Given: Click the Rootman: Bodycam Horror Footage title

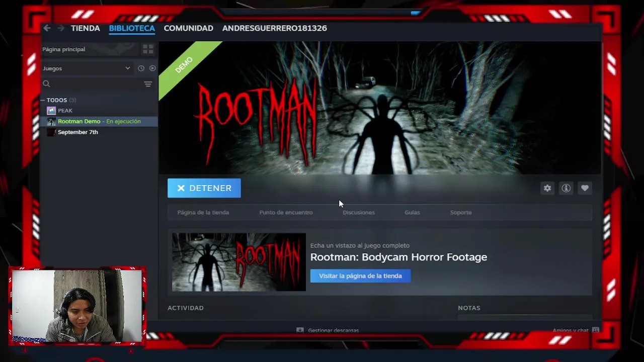Looking at the screenshot, I should 398,257.
